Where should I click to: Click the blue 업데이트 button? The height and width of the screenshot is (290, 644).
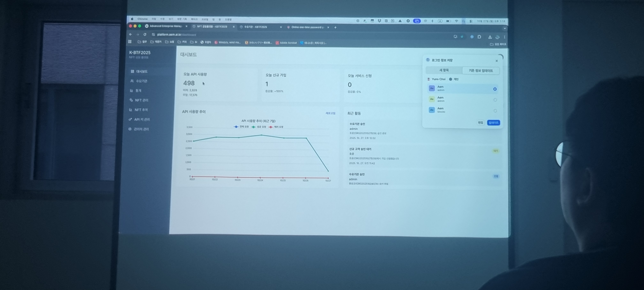[x=493, y=123]
